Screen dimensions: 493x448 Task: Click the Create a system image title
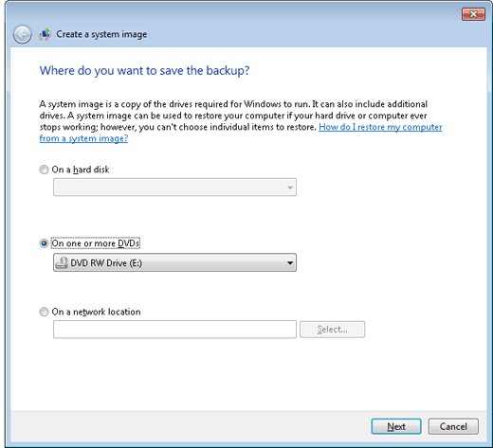point(101,34)
